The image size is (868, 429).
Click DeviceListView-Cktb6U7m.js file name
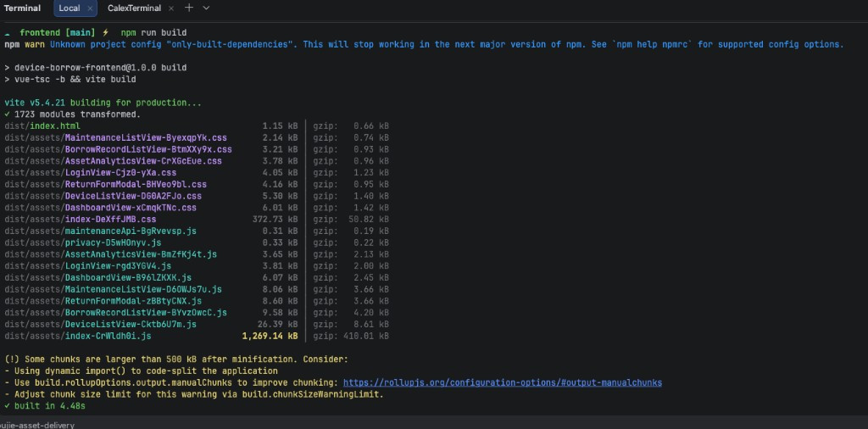click(131, 325)
